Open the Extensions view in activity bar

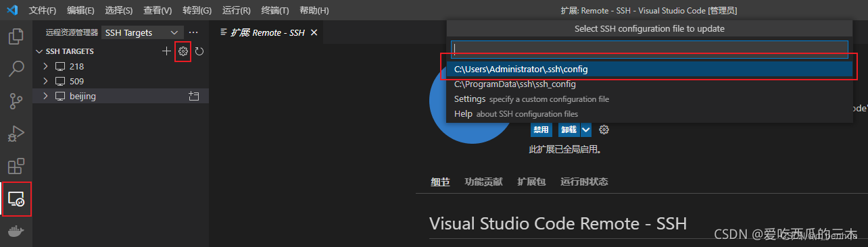click(16, 166)
